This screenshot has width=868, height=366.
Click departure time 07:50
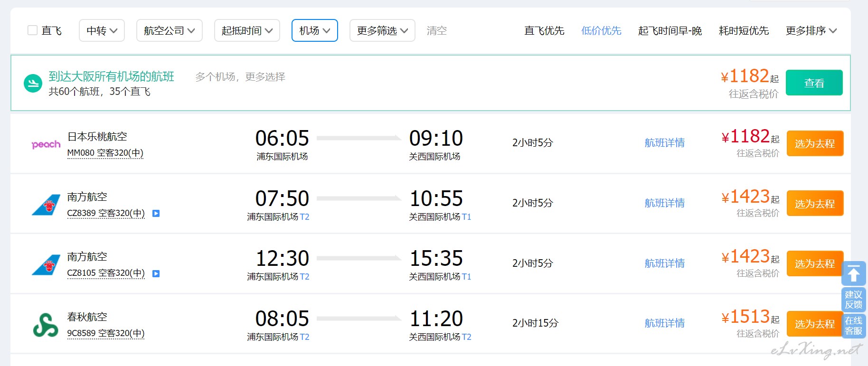282,199
